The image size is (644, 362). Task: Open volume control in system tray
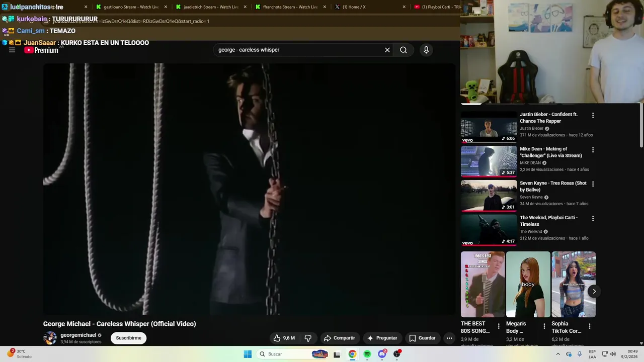click(613, 354)
